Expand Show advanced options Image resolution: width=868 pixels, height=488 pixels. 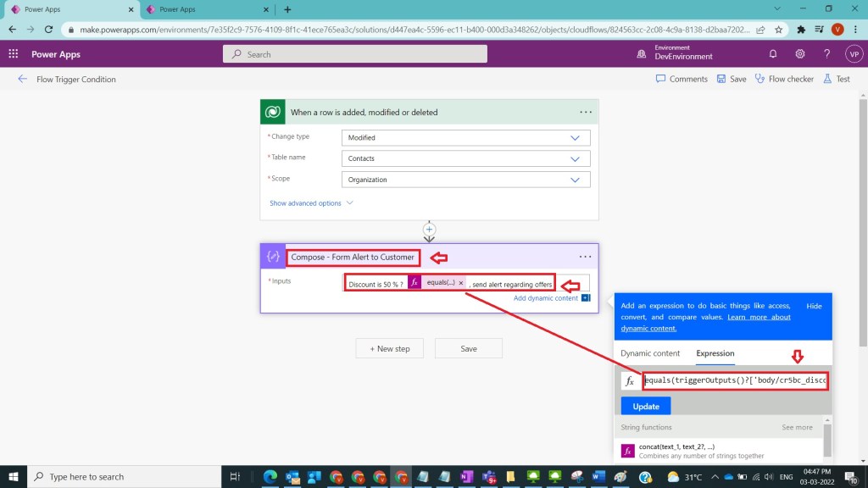coord(311,203)
